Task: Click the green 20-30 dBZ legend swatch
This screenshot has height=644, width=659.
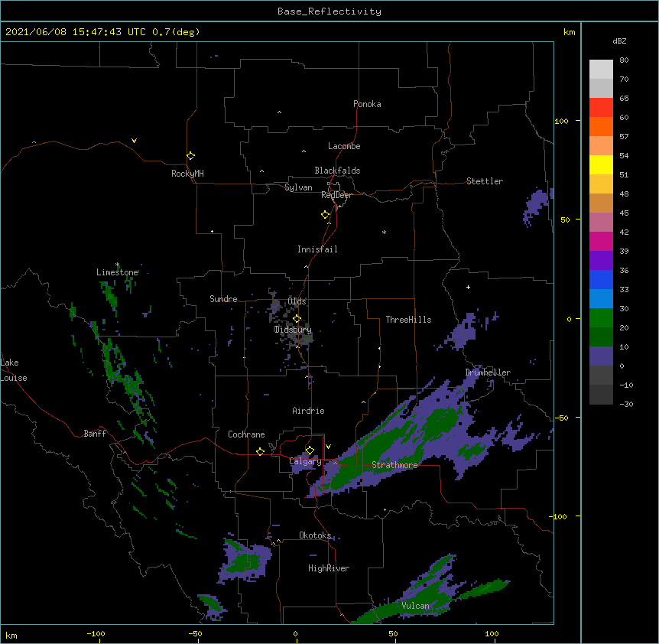Action: tap(601, 318)
